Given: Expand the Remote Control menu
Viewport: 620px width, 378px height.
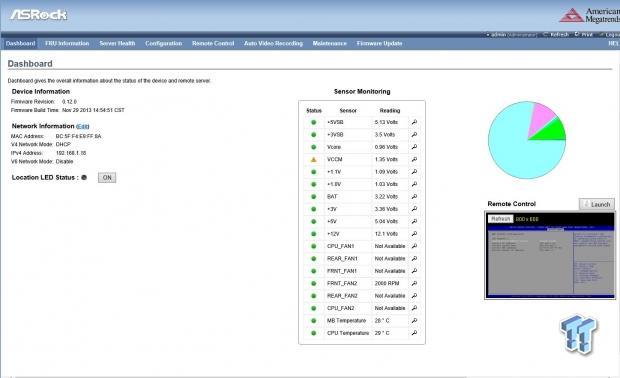Looking at the screenshot, I should coord(213,43).
